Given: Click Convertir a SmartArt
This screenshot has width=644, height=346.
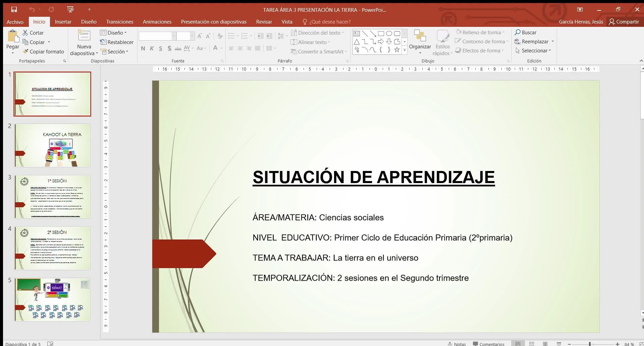Looking at the screenshot, I should pyautogui.click(x=319, y=51).
